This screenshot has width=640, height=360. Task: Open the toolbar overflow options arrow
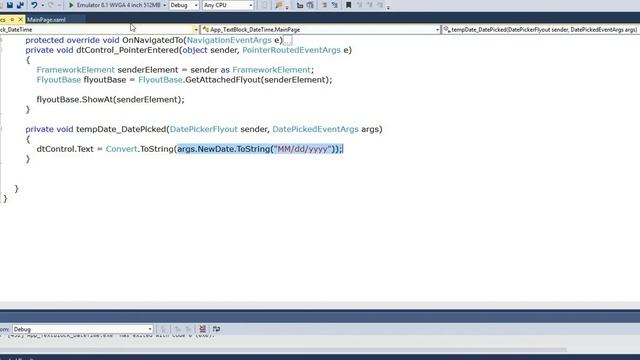point(388,7)
